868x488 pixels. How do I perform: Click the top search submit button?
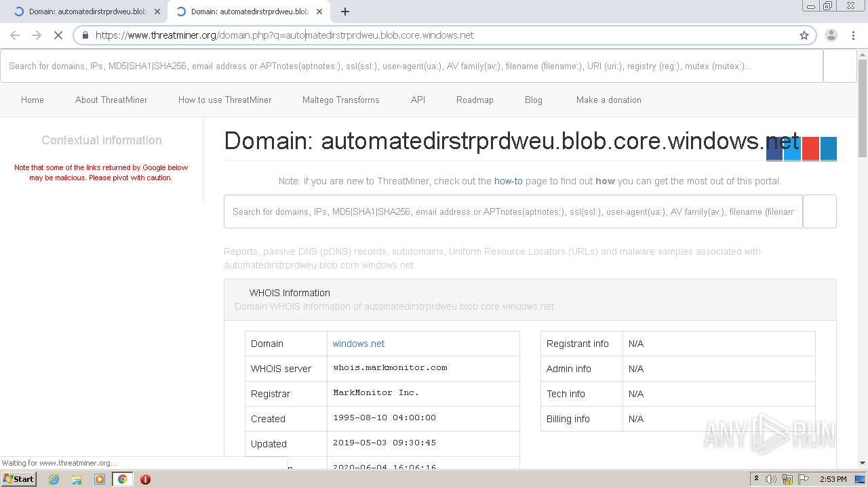click(x=840, y=66)
